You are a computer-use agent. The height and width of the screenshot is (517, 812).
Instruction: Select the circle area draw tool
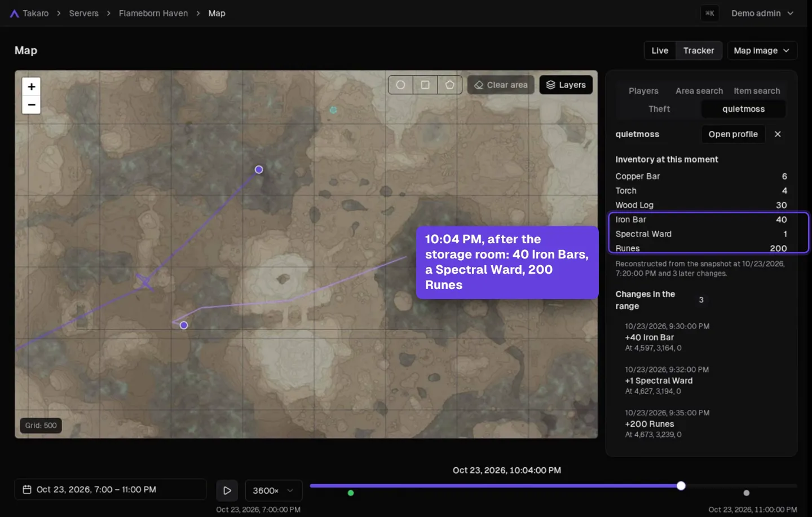(400, 85)
